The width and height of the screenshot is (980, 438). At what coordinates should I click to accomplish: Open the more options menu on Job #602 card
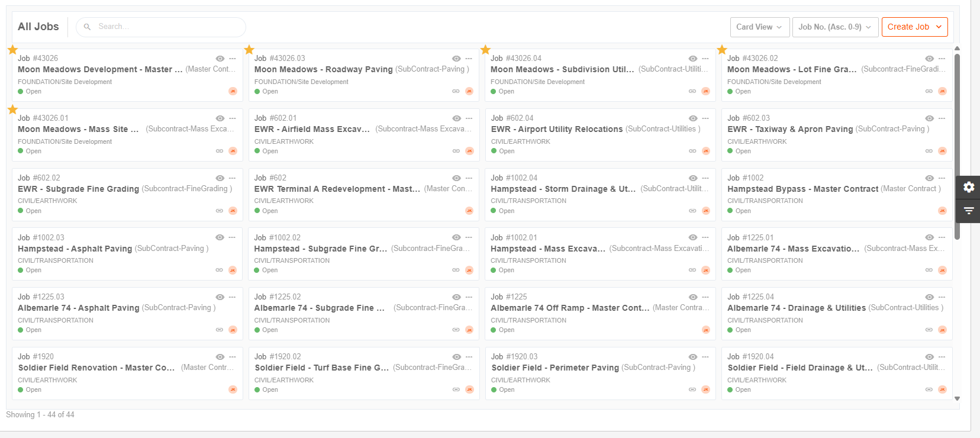(x=469, y=178)
